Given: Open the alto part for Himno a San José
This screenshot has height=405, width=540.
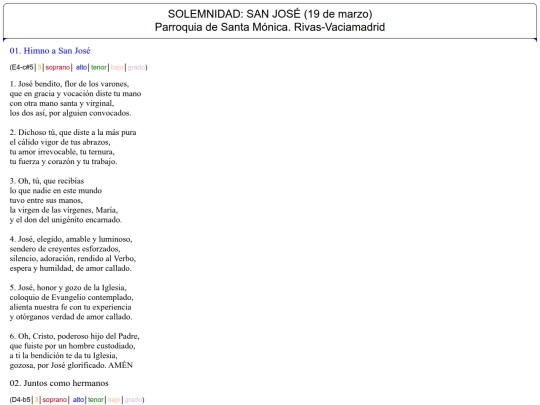Looking at the screenshot, I should pyautogui.click(x=81, y=67).
